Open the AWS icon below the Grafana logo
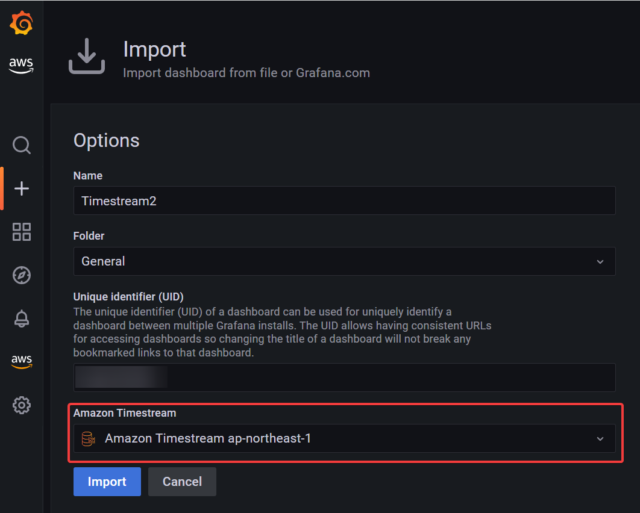Viewport: 640px width, 513px height. click(21, 65)
